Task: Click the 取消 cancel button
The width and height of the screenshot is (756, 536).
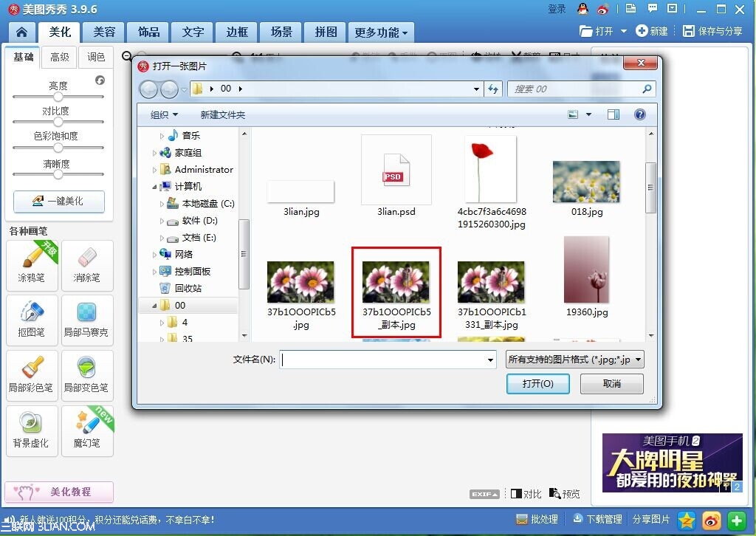Action: pos(612,384)
